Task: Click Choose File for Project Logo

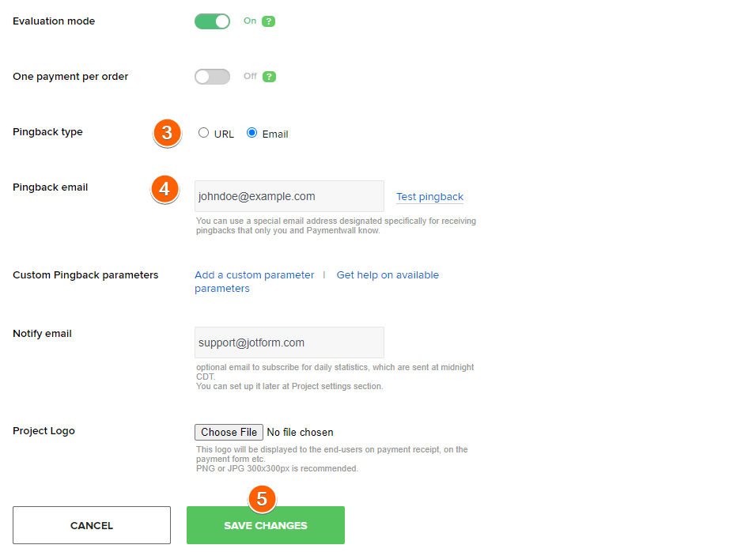Action: [229, 432]
